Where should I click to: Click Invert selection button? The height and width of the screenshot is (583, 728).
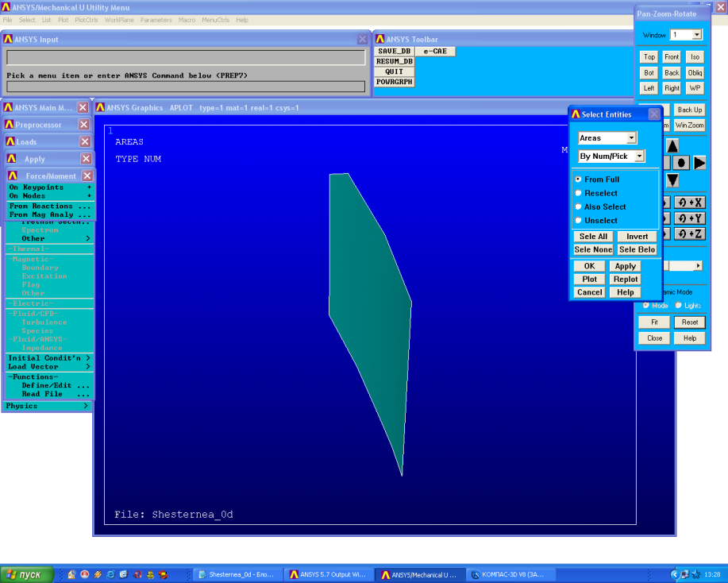pos(637,237)
